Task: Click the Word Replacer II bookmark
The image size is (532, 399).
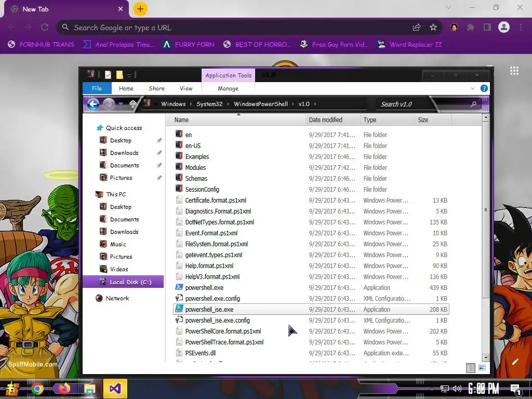Action: coord(410,45)
